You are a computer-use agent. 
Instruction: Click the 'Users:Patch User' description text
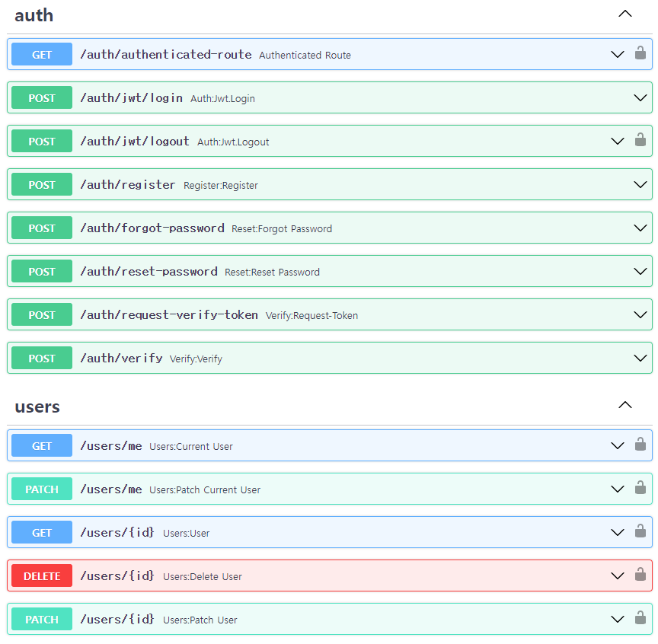pos(200,620)
